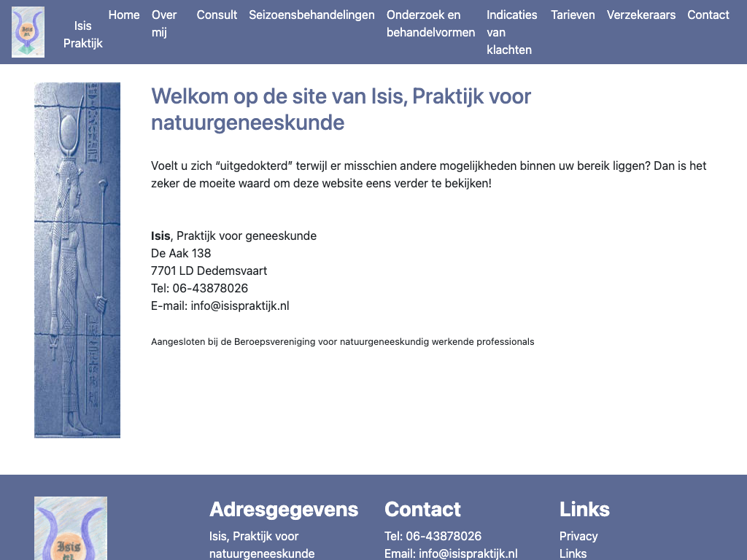
Task: Click the Egyptian goddess relief image
Action: pyautogui.click(x=77, y=260)
